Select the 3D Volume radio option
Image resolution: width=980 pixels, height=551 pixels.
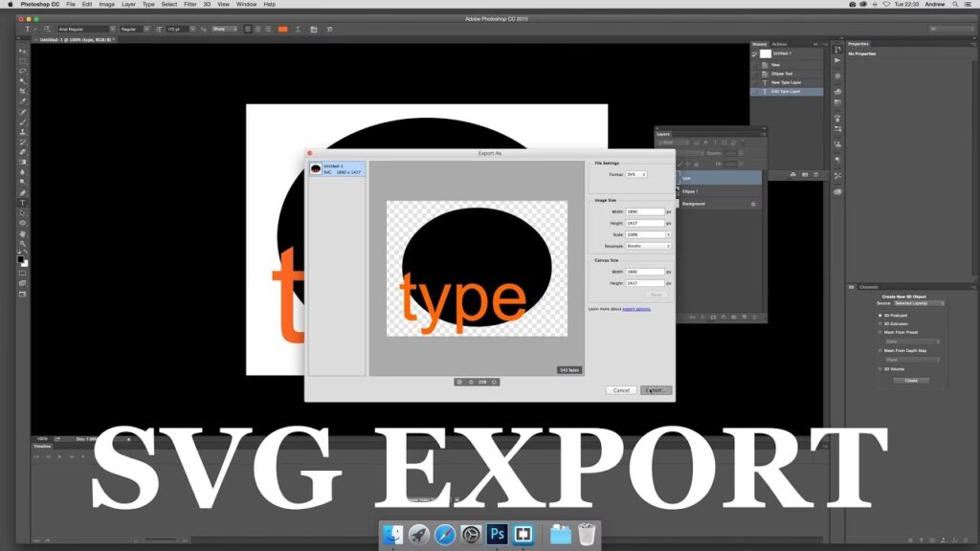880,368
